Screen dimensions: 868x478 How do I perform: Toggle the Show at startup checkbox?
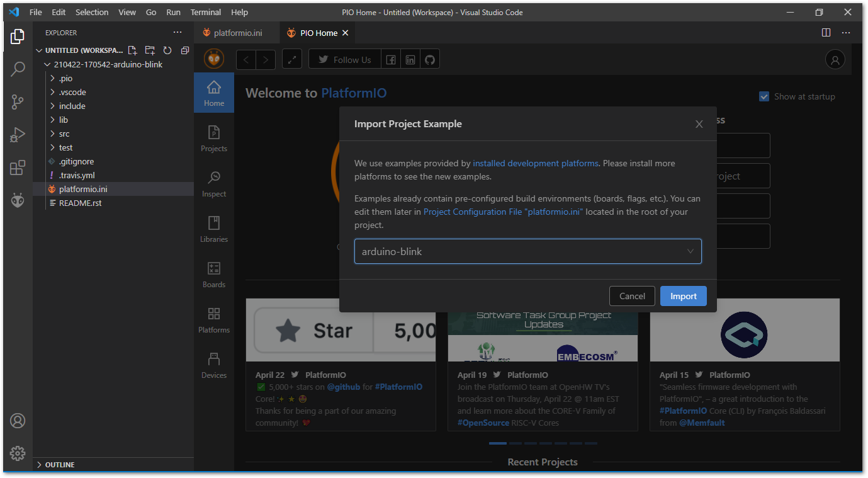[x=764, y=96]
